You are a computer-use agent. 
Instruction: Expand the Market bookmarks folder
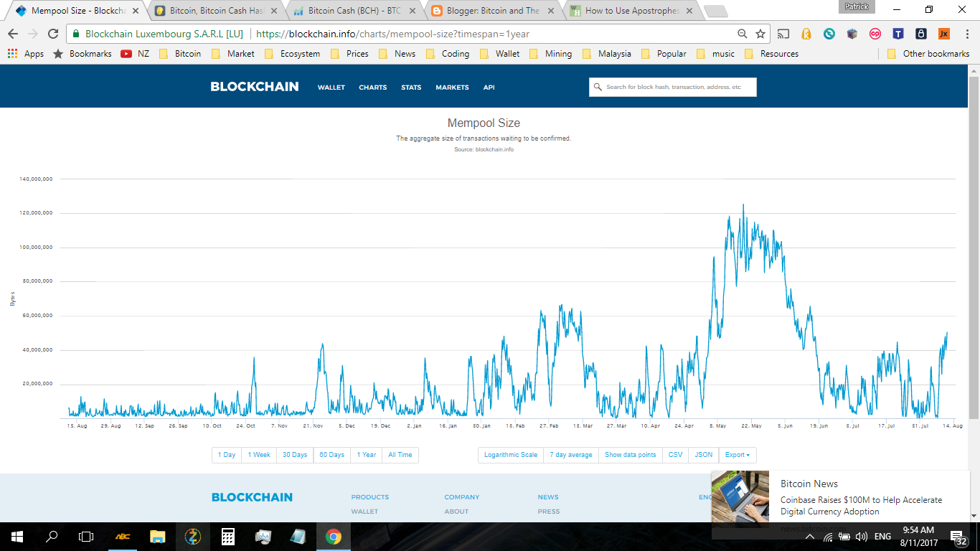(x=232, y=54)
